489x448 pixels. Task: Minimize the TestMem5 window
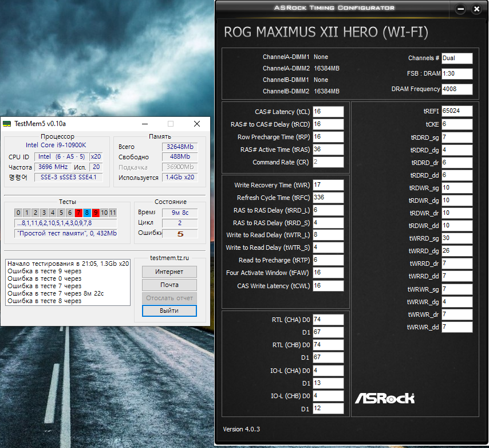145,124
